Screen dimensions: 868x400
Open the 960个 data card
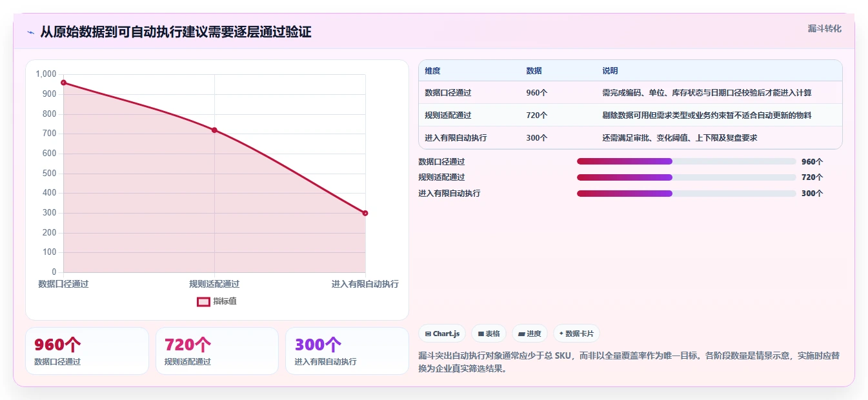[87, 351]
